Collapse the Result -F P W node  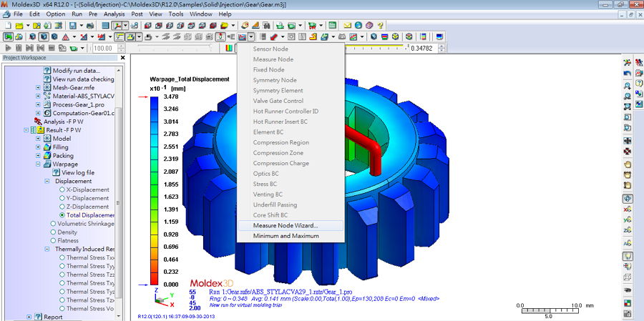click(26, 130)
